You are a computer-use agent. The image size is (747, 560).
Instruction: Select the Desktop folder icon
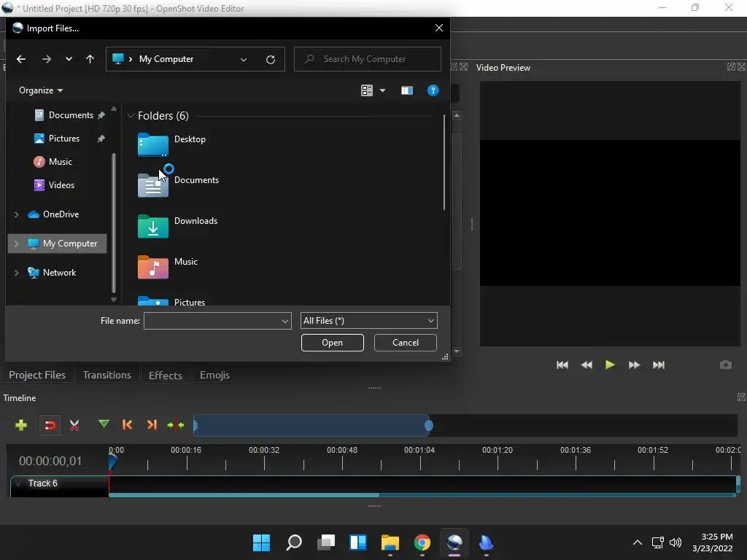point(153,144)
